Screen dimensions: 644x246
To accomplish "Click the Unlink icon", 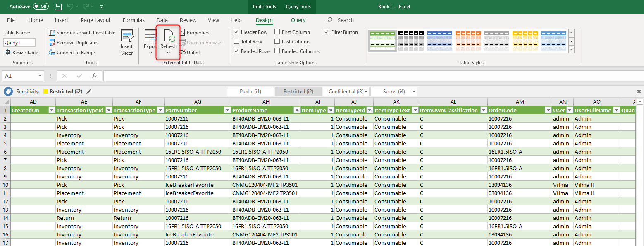I will tap(182, 52).
